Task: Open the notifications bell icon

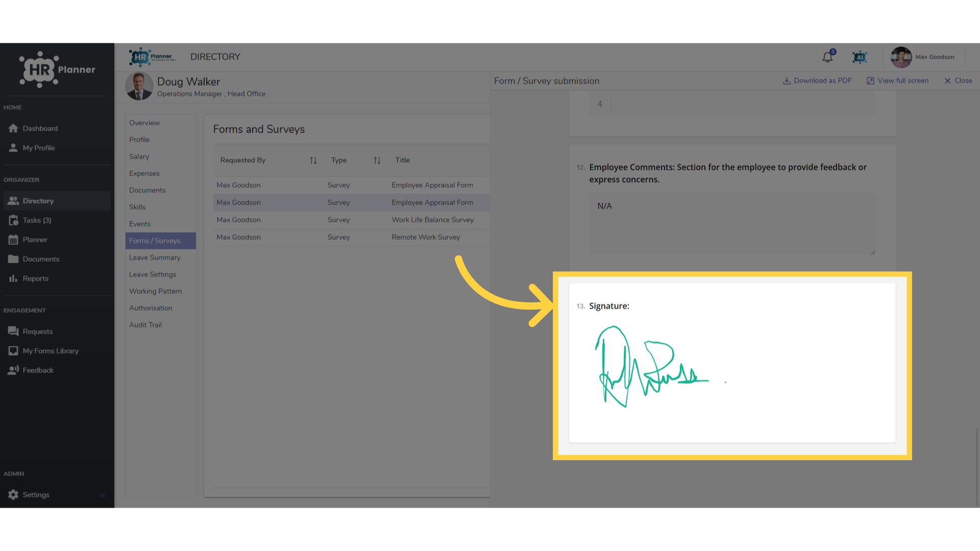Action: [x=827, y=57]
